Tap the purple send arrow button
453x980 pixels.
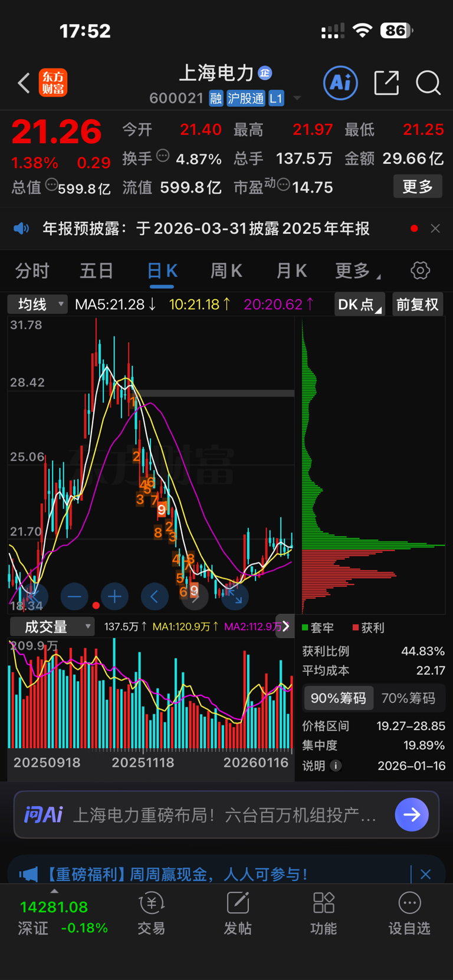pos(412,814)
